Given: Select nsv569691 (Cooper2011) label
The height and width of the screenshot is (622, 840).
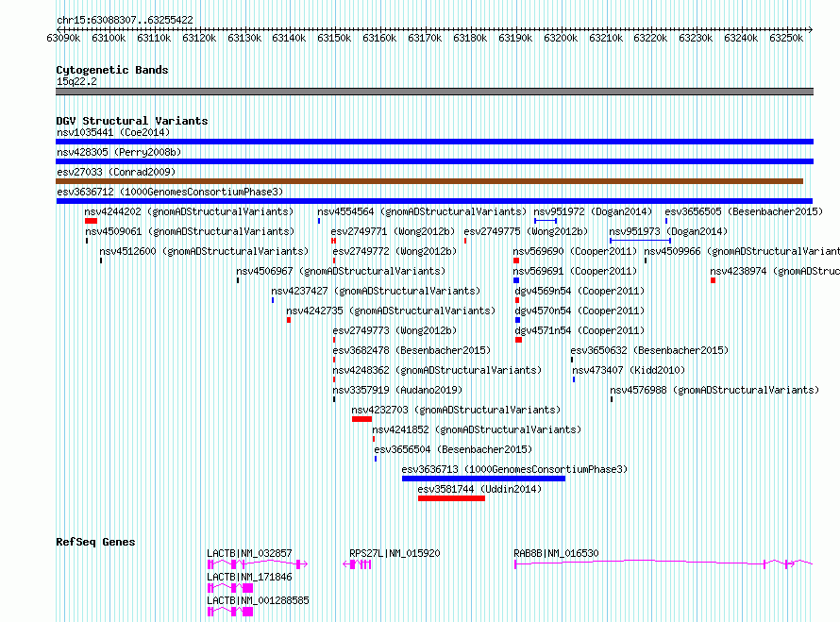Looking at the screenshot, I should tap(575, 271).
